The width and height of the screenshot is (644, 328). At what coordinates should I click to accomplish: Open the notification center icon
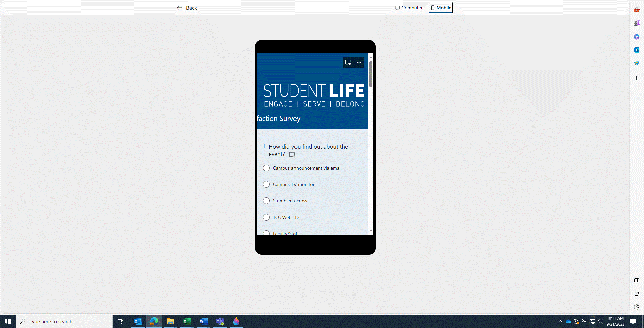coord(633,321)
